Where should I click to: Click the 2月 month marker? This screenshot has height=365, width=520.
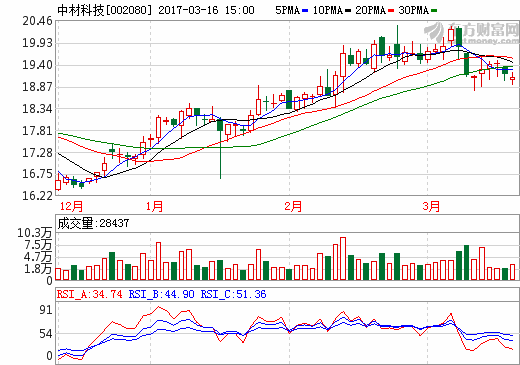[x=293, y=206]
